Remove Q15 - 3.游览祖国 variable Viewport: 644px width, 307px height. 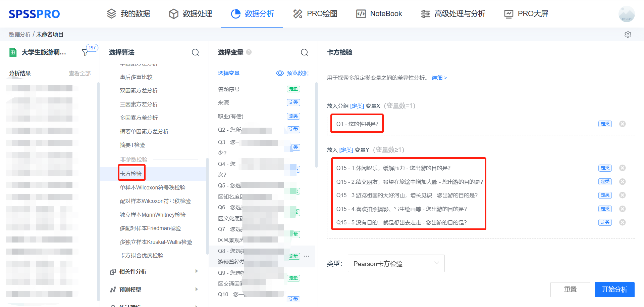pyautogui.click(x=623, y=195)
